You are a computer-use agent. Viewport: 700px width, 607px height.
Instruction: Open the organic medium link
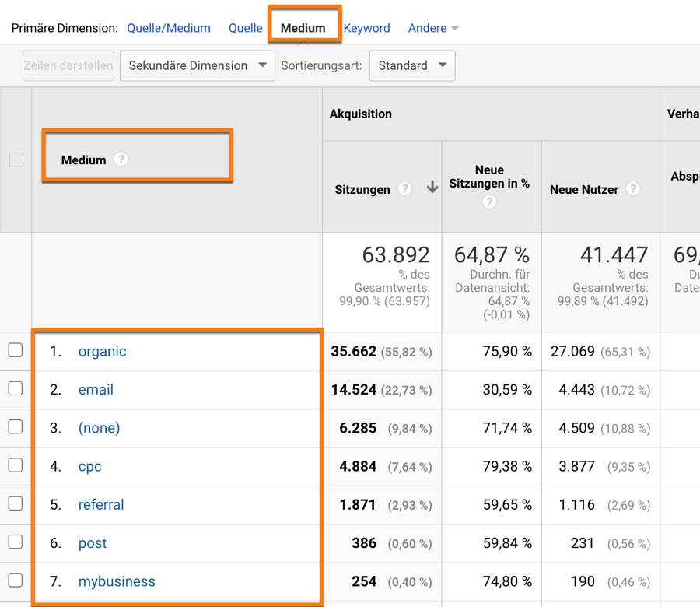[x=102, y=351]
